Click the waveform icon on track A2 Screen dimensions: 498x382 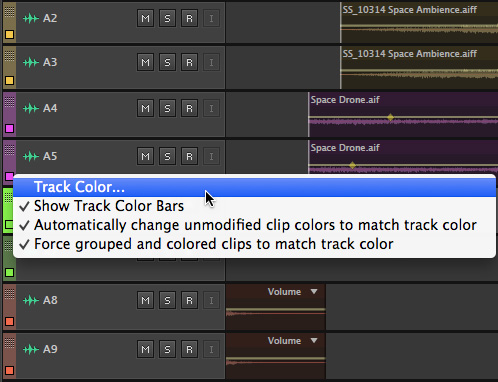(x=31, y=18)
